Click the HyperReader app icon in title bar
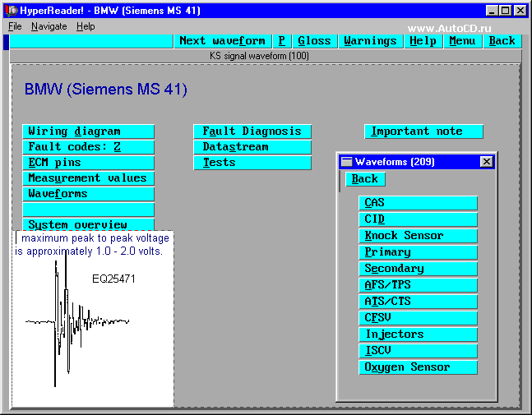Image resolution: width=532 pixels, height=415 pixels. click(12, 11)
